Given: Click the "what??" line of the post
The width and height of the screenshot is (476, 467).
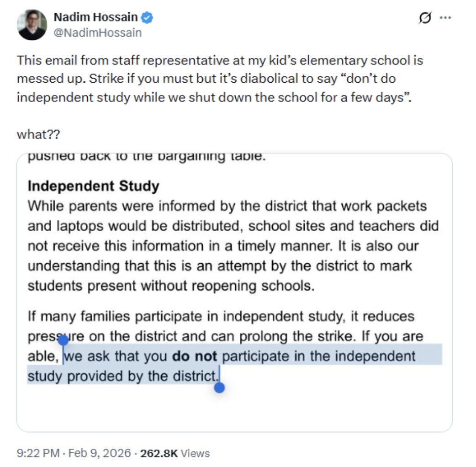Looking at the screenshot, I should [x=39, y=135].
